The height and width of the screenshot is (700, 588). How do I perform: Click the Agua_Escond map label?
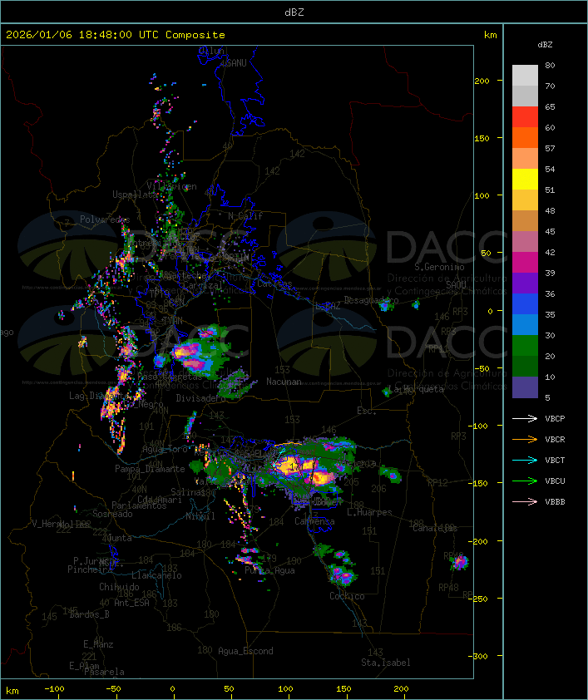coord(245,651)
